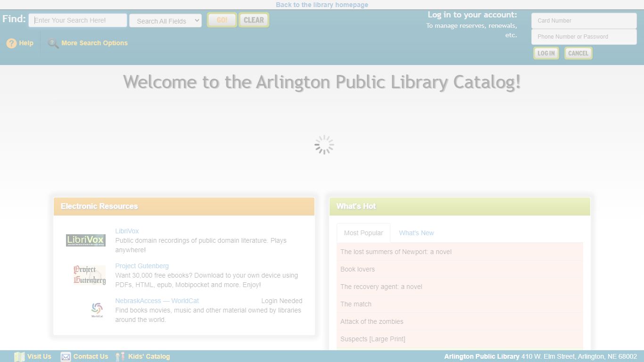
Task: Open the Kids' Catalog footer link
Action: coord(149,356)
